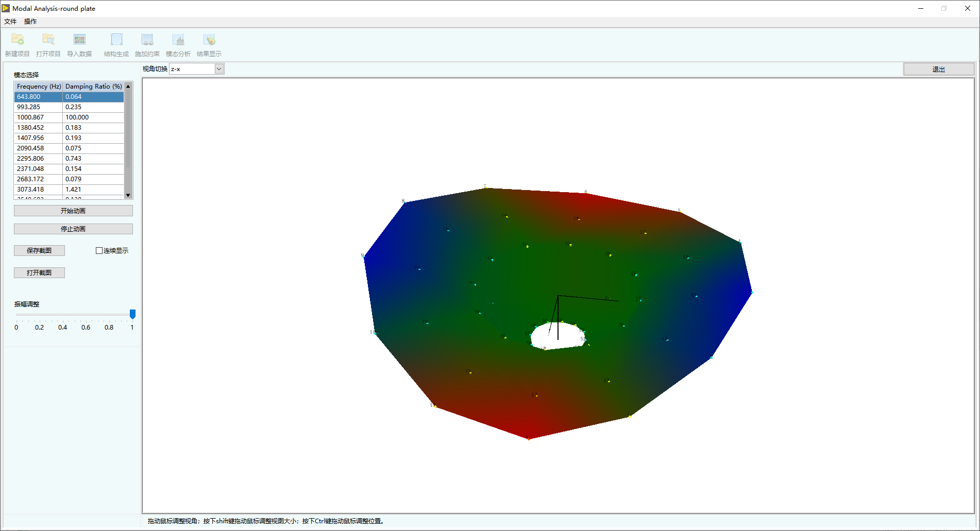980x531 pixels.
Task: Close the Modal Analysis window
Action: point(968,8)
